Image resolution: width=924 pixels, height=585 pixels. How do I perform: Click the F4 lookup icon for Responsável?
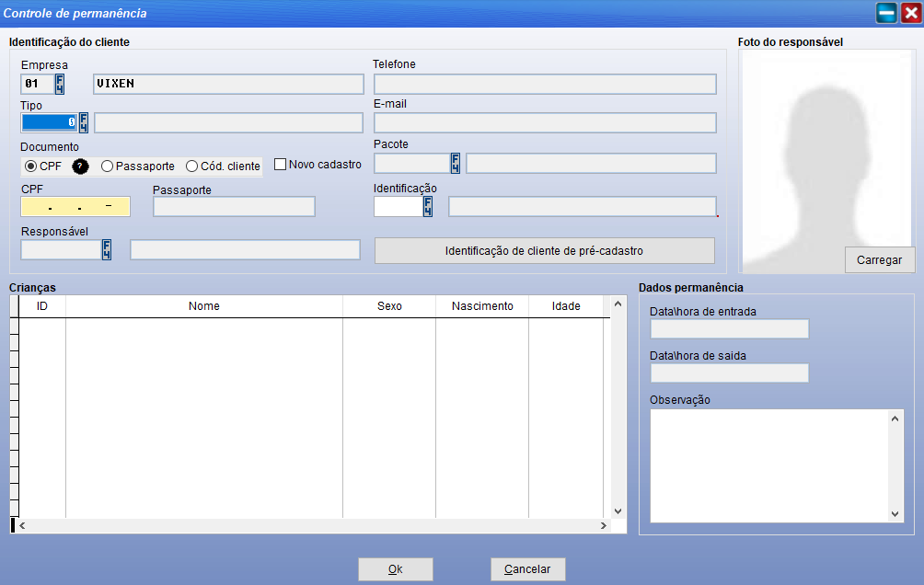107,249
